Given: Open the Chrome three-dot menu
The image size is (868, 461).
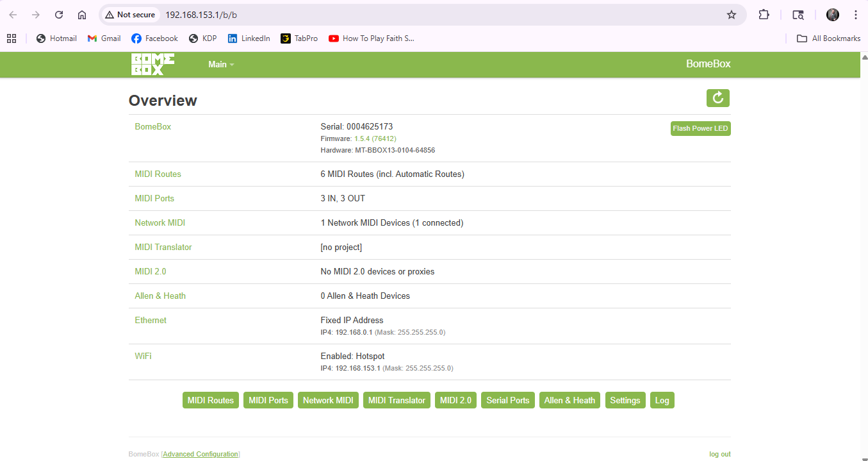Looking at the screenshot, I should (855, 15).
